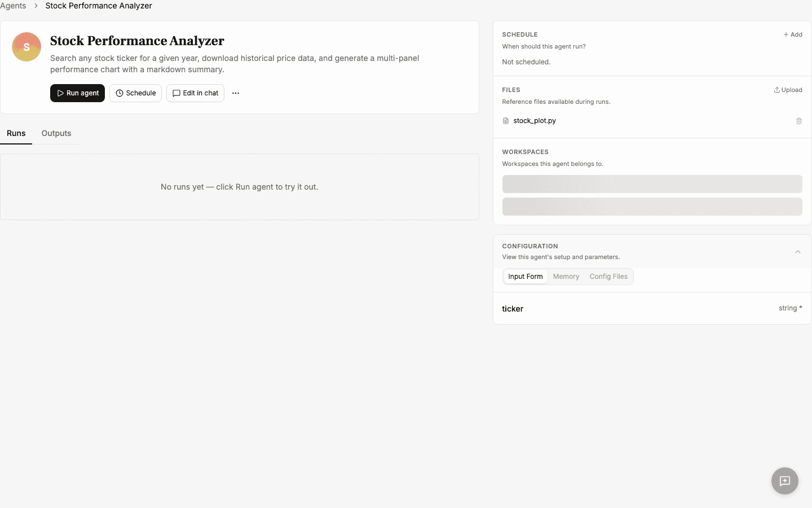
Task: Switch to the Outputs tab
Action: tap(56, 133)
